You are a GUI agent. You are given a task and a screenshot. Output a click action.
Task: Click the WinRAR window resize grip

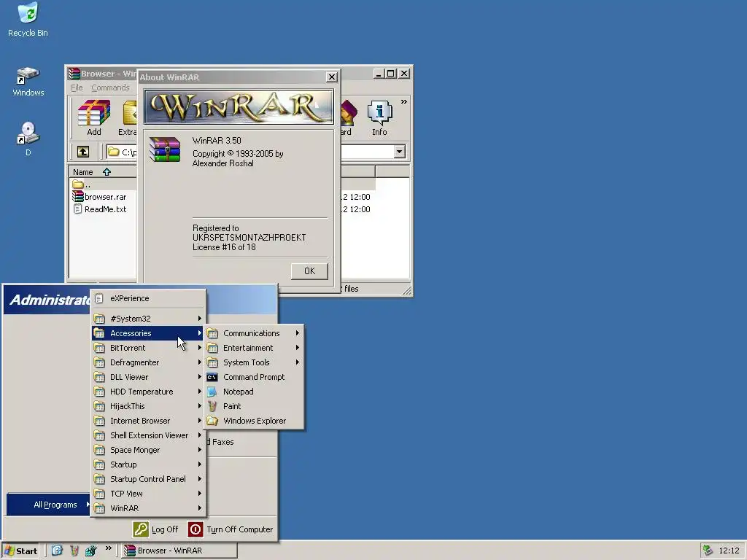pos(407,290)
